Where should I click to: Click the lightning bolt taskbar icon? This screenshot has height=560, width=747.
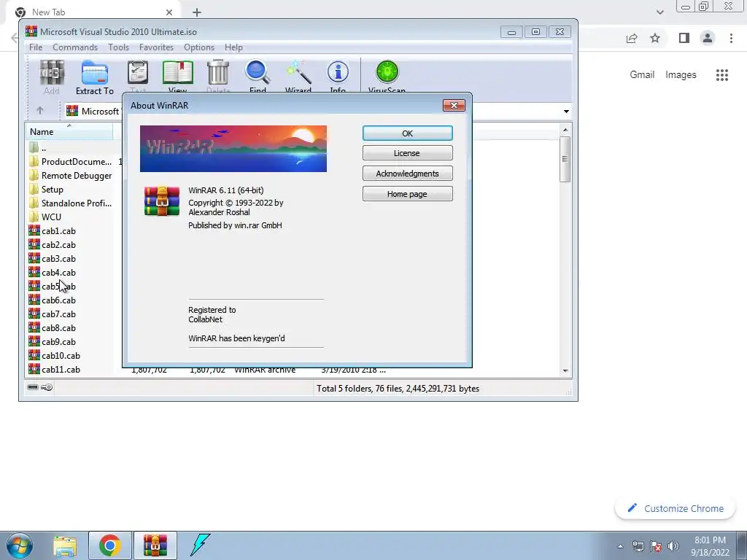click(200, 545)
